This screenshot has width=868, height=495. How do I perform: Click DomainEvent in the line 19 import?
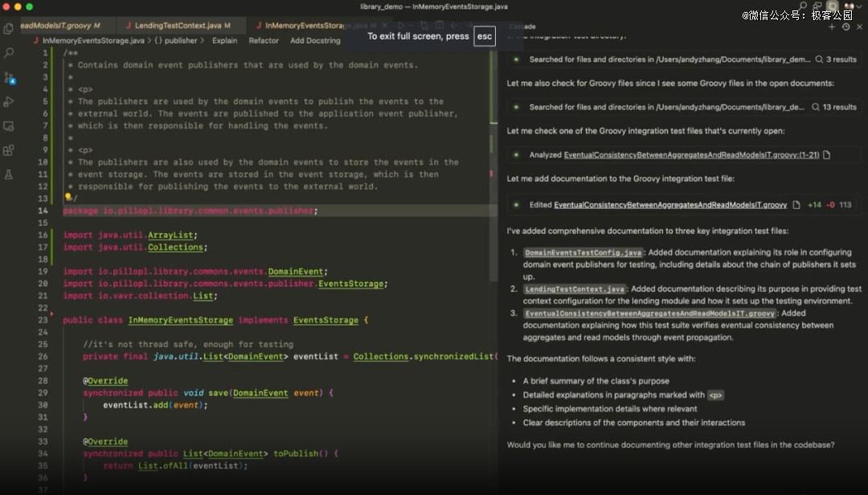296,272
